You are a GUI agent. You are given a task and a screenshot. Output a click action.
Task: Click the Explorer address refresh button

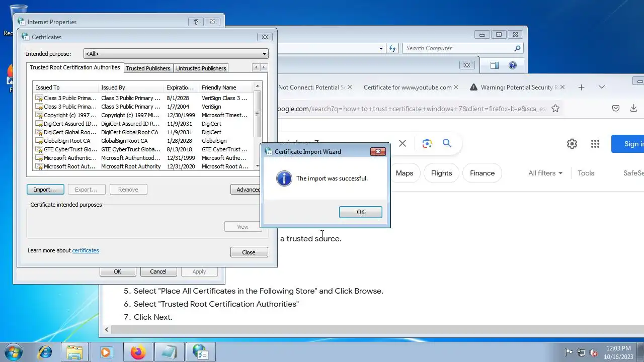coord(392,48)
